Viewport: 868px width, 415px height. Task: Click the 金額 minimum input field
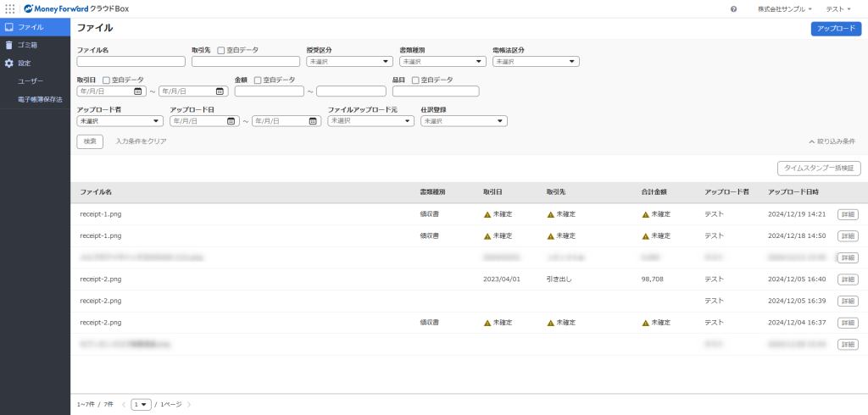pos(270,91)
